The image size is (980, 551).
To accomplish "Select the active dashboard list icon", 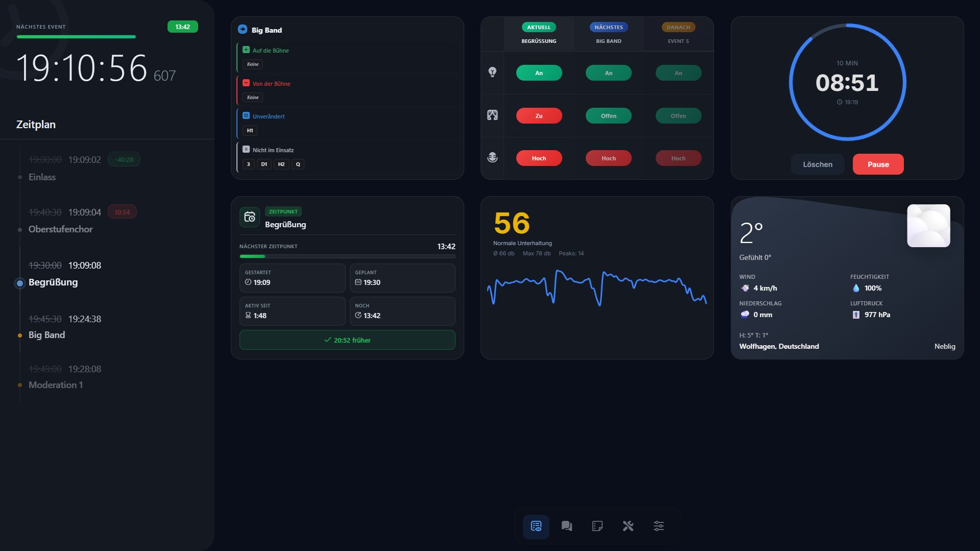I will [x=536, y=526].
